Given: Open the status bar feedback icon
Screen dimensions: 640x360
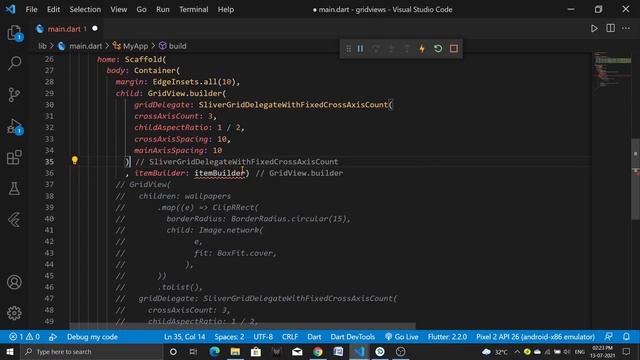Looking at the screenshot, I should (609, 337).
